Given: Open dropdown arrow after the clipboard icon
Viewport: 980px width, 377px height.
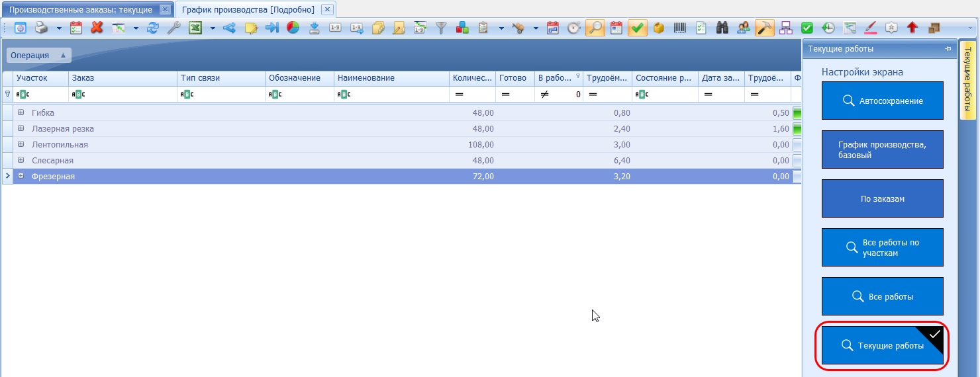Looking at the screenshot, I should coord(501,28).
